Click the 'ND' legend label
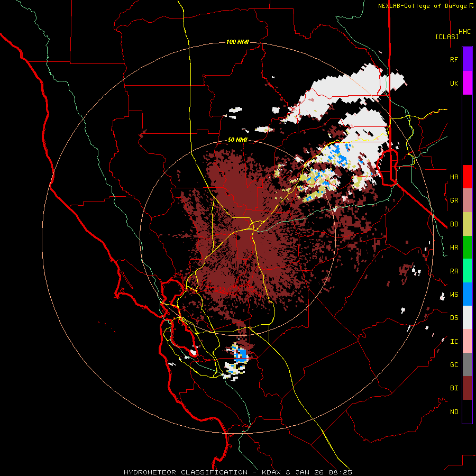 [x=454, y=412]
